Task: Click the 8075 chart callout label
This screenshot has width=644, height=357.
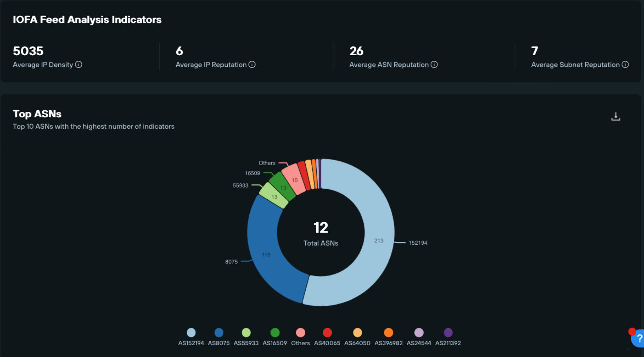Action: click(x=231, y=262)
